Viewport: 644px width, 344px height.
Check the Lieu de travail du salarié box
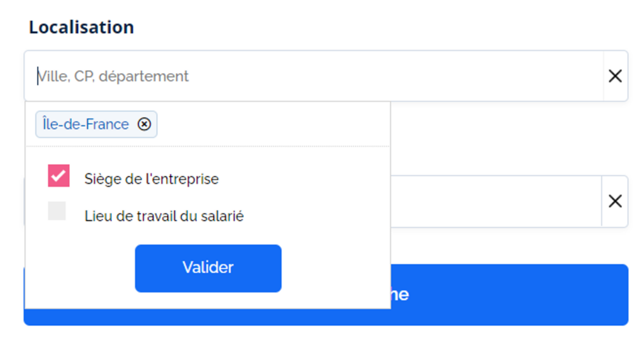point(57,211)
